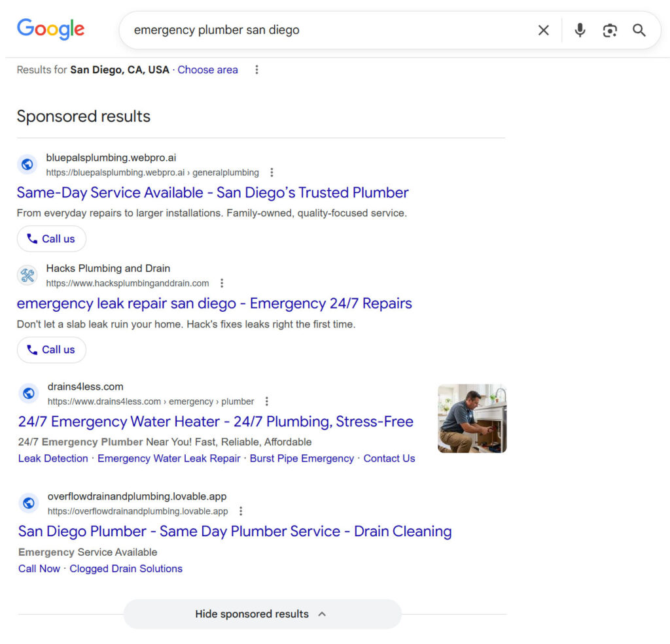The image size is (670, 644).
Task: Open Same-Day Service Available plumber ad
Action: coord(213,193)
